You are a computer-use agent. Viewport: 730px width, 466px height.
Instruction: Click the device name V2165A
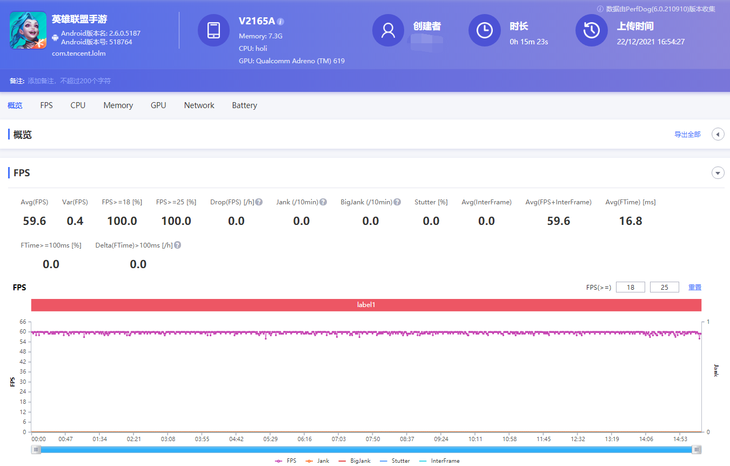point(257,21)
